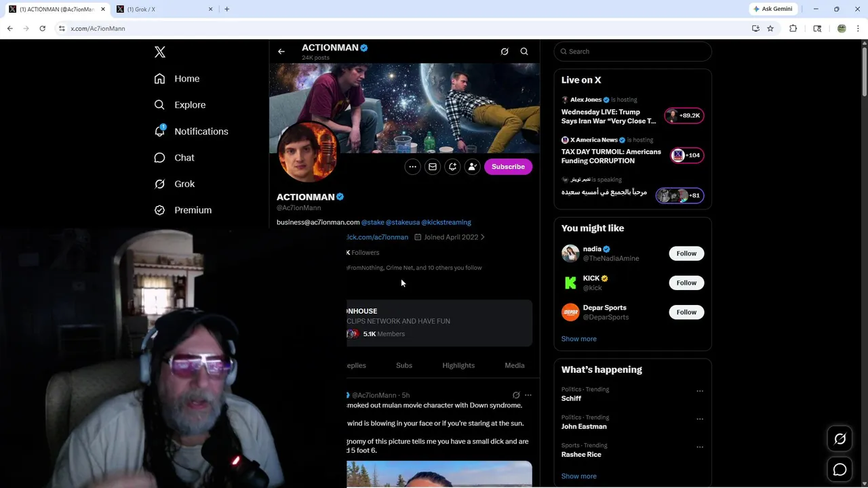
Task: Open nadia's profile avatar
Action: 570,253
